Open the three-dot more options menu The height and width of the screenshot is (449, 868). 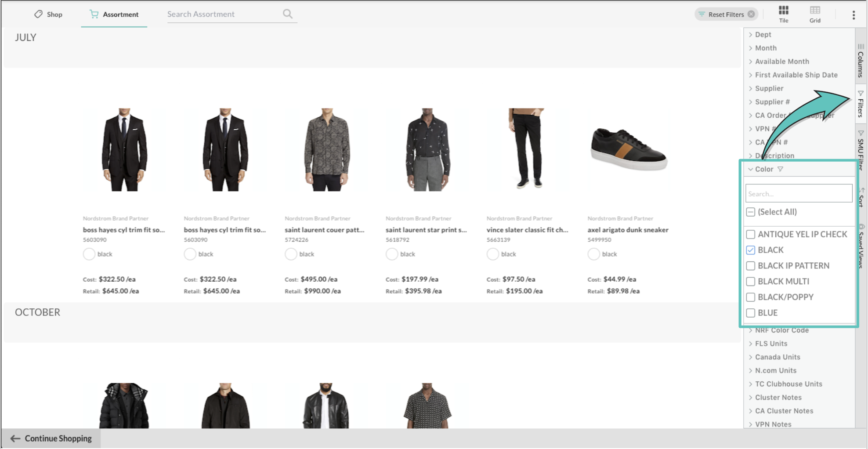[x=854, y=15]
